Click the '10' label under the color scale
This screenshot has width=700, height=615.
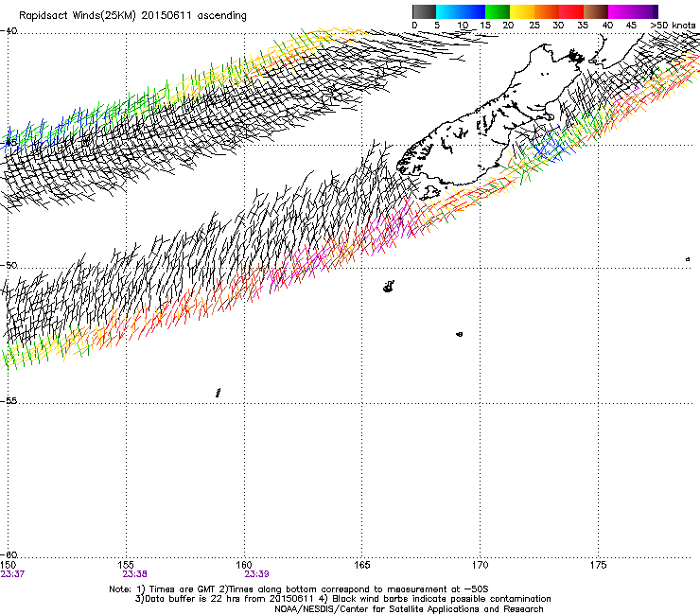click(463, 25)
